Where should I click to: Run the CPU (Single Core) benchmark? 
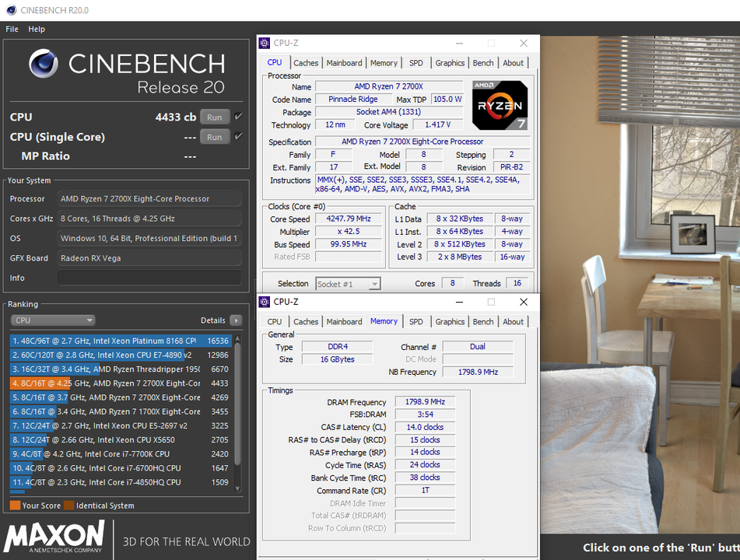tap(214, 137)
